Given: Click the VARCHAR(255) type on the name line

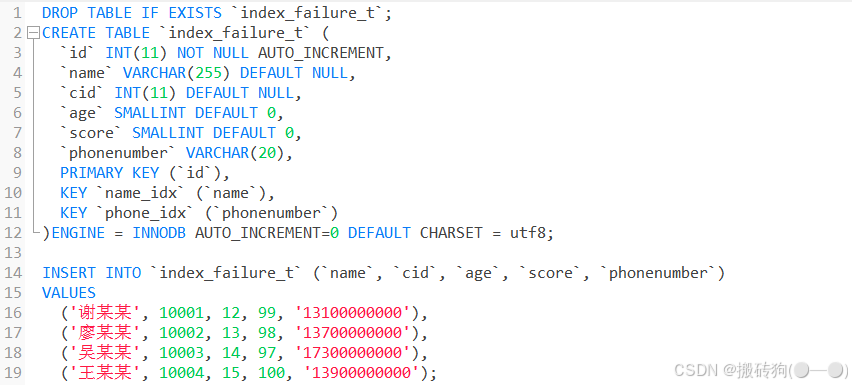Looking at the screenshot, I should coord(177,73).
